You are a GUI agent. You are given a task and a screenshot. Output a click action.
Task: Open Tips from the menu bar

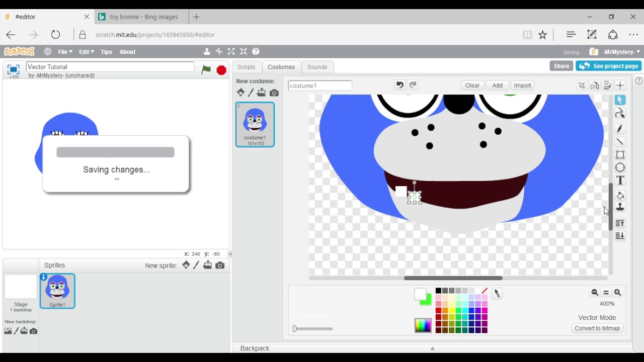tap(106, 52)
